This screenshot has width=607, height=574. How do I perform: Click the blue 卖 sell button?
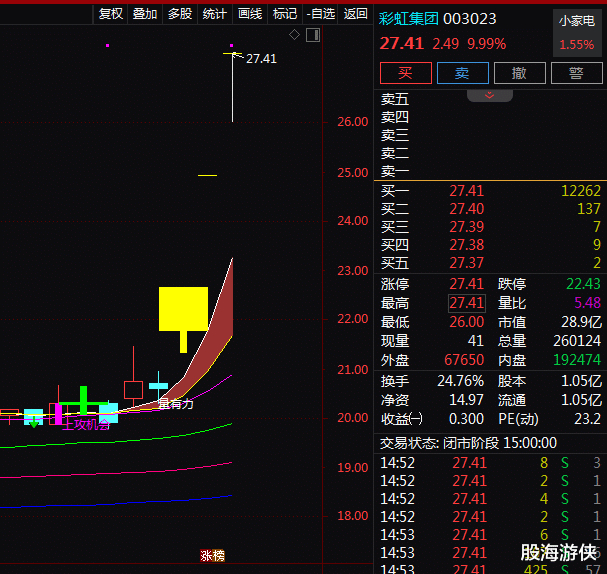point(463,73)
